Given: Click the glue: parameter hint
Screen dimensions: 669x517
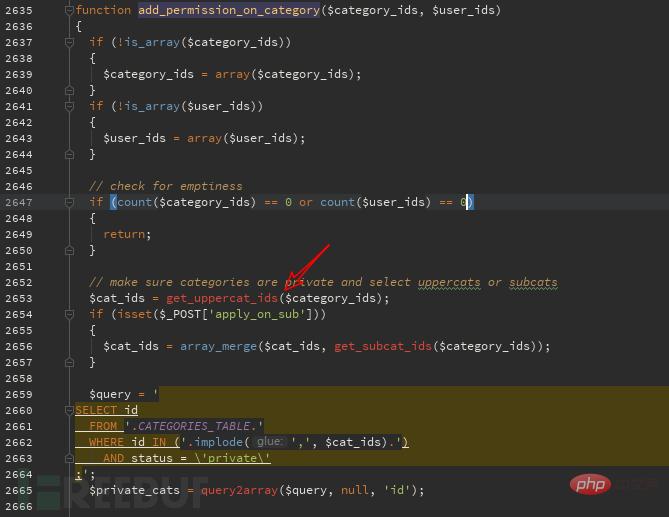Looking at the screenshot, I should click(269, 441).
